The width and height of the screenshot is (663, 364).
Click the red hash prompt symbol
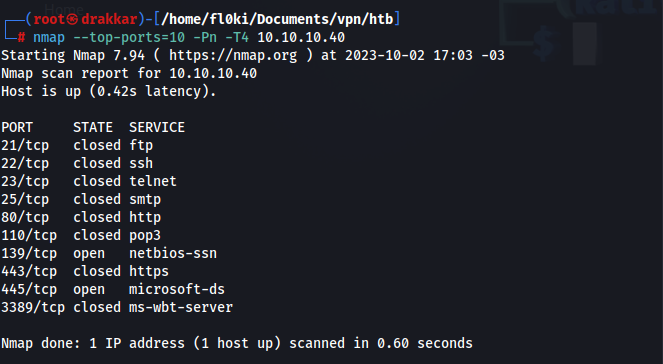click(x=22, y=38)
